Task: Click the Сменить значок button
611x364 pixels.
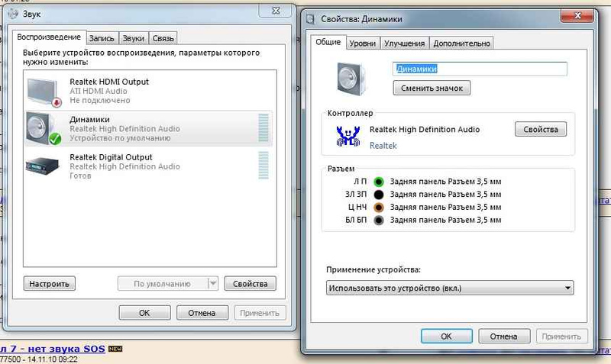Action: point(432,88)
